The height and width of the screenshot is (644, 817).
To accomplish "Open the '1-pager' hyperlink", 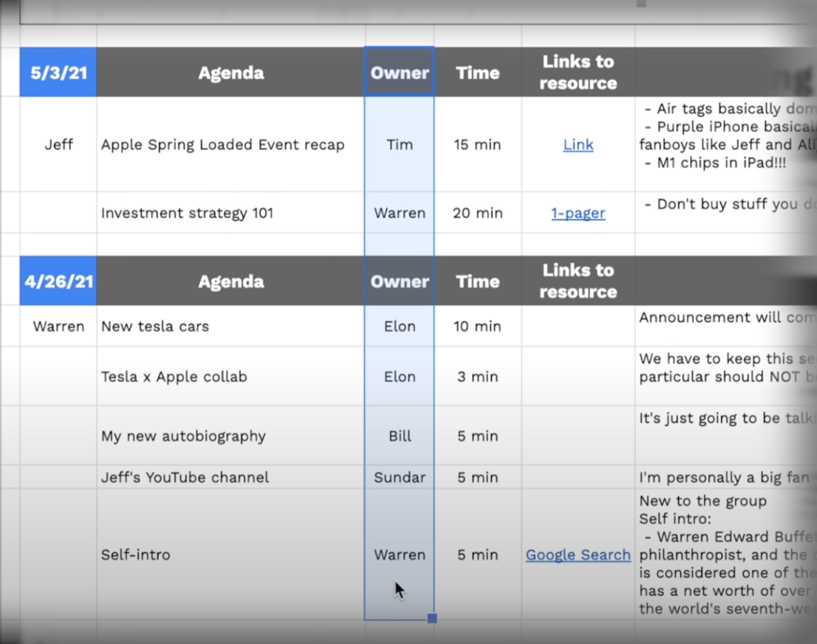I will [x=578, y=213].
